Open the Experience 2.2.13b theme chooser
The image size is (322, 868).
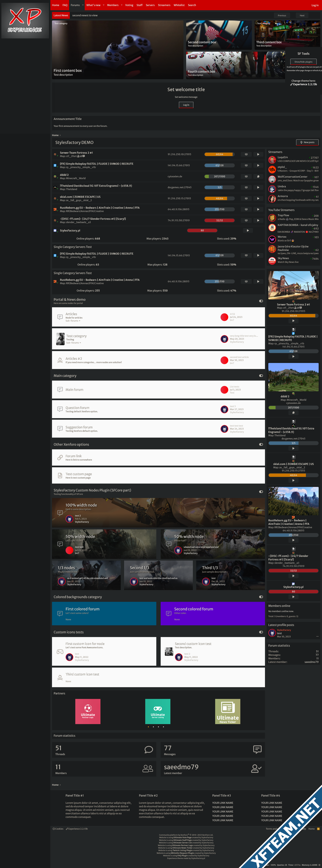pyautogui.click(x=304, y=84)
